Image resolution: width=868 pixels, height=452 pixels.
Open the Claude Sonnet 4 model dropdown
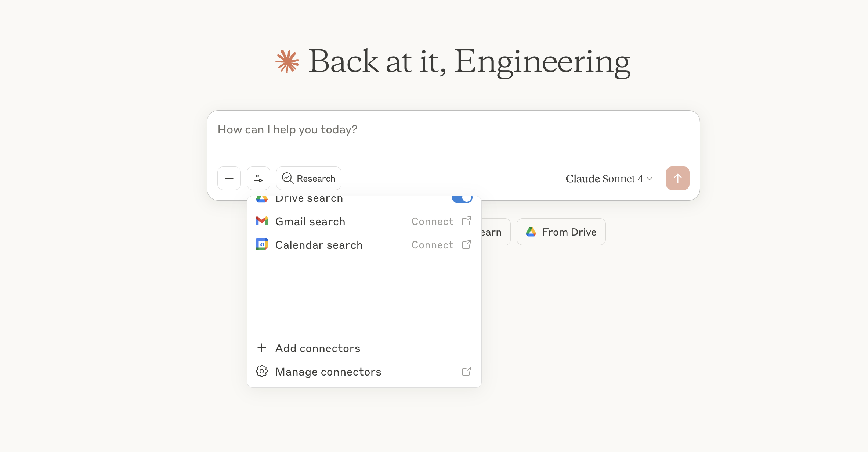609,179
